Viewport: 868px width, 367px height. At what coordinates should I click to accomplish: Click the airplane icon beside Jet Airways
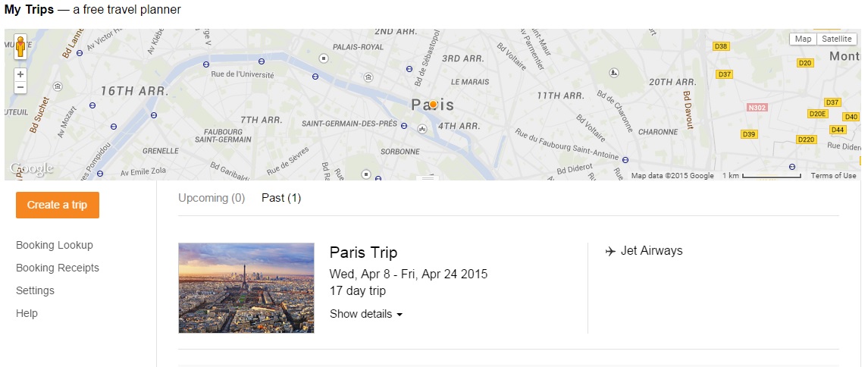(610, 251)
